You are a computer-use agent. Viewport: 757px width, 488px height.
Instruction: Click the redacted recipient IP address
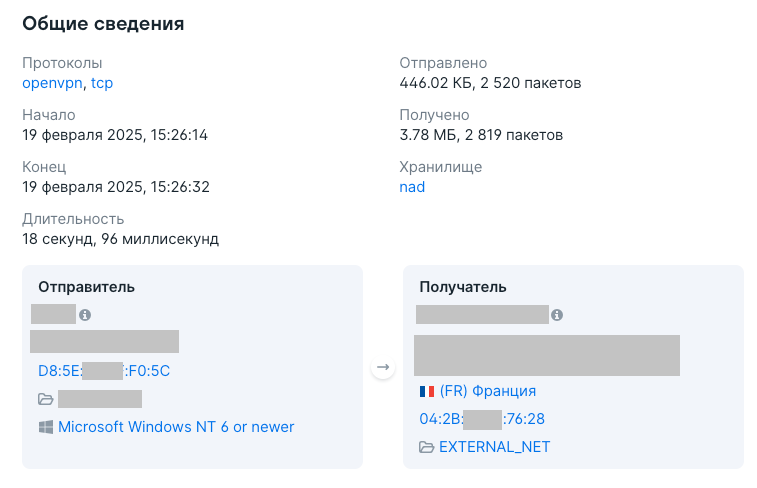(482, 314)
